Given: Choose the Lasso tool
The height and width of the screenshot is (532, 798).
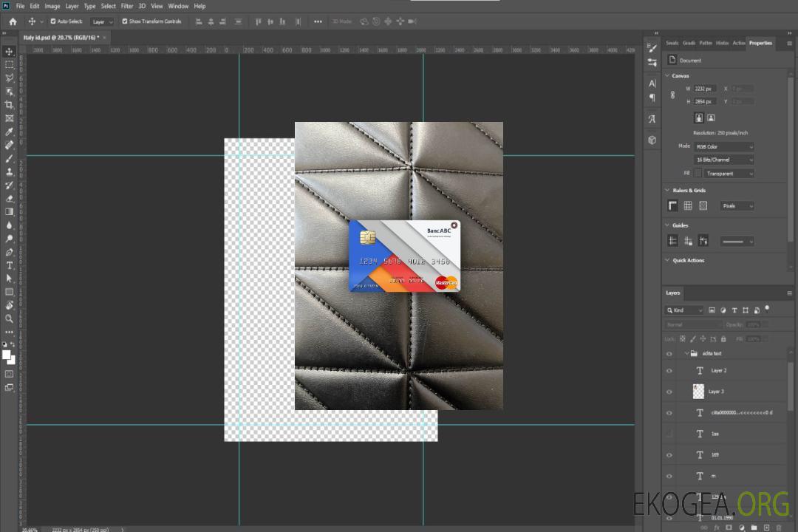Looking at the screenshot, I should [x=10, y=78].
